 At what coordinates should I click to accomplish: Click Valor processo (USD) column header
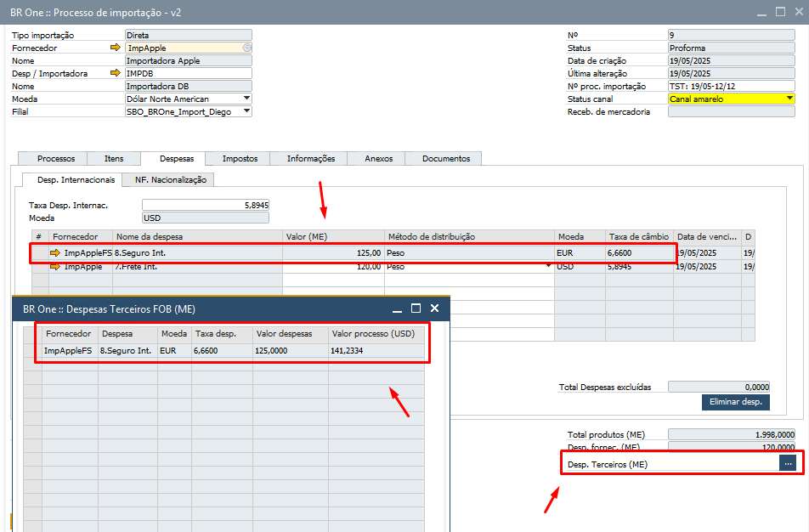[x=376, y=333]
